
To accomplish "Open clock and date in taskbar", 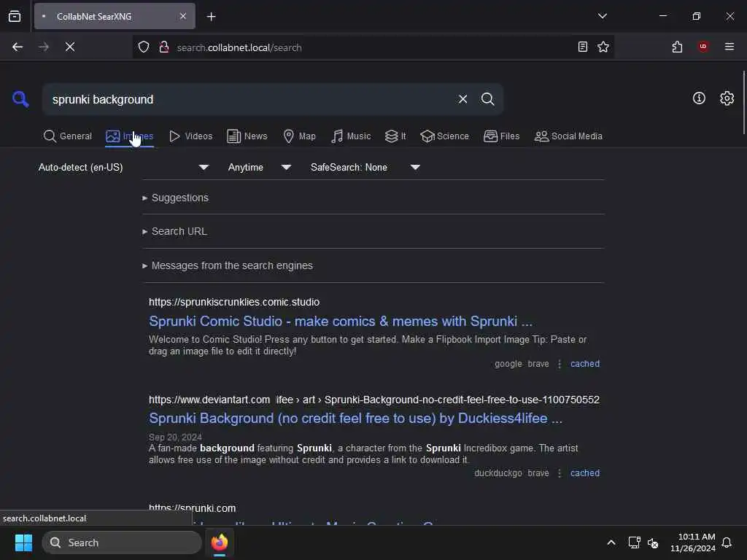I will [692, 542].
